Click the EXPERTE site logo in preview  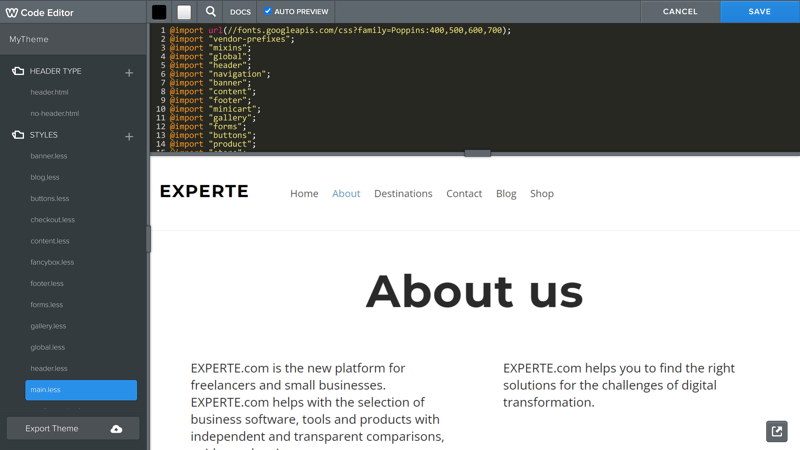[x=204, y=191]
